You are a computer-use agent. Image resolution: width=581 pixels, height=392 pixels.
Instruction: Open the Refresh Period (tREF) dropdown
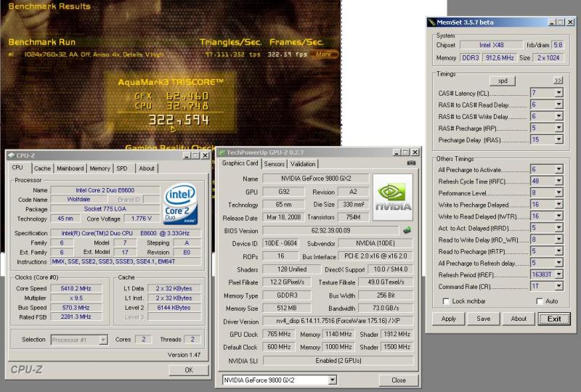point(558,274)
